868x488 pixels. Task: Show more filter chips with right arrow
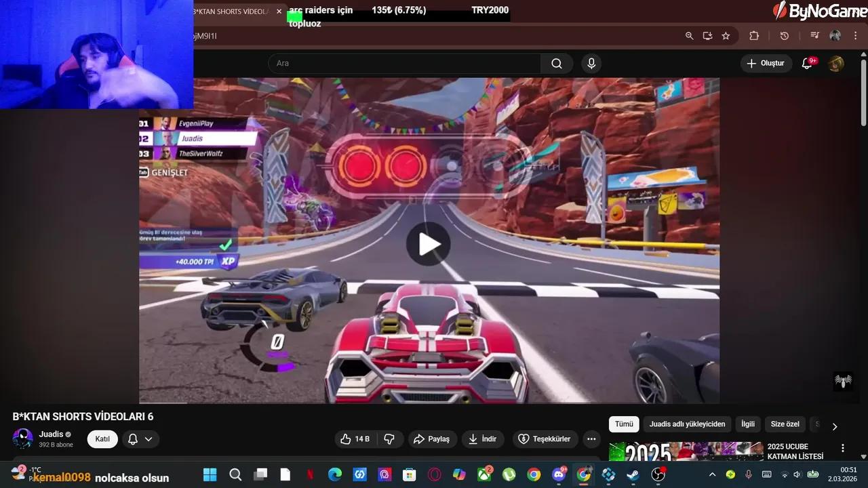[835, 426]
